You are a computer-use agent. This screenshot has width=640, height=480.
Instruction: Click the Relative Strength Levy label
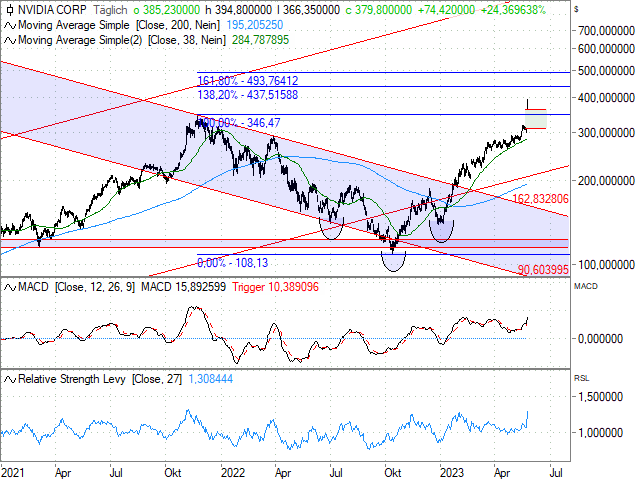pos(72,380)
